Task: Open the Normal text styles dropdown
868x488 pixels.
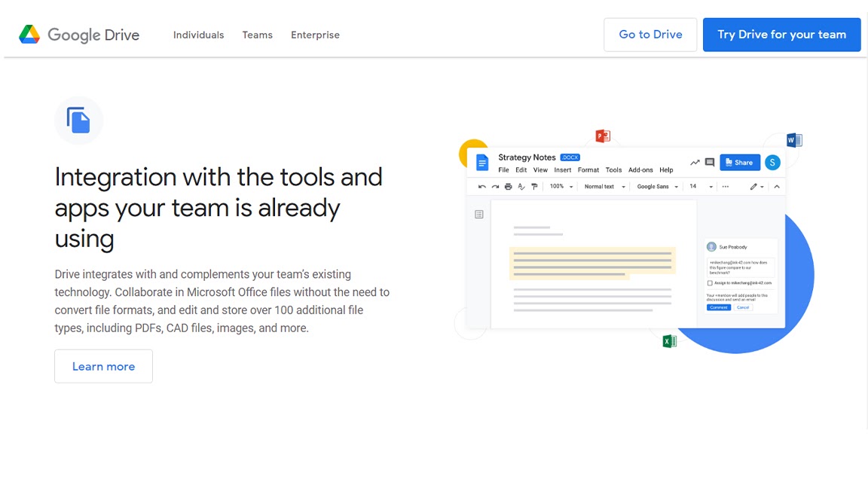Action: (x=604, y=186)
